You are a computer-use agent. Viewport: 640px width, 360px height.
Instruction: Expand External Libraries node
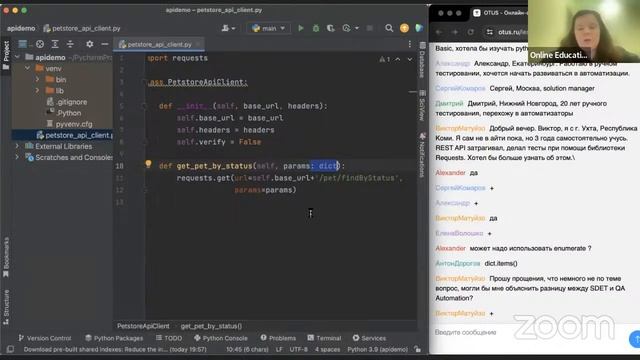coord(17,146)
